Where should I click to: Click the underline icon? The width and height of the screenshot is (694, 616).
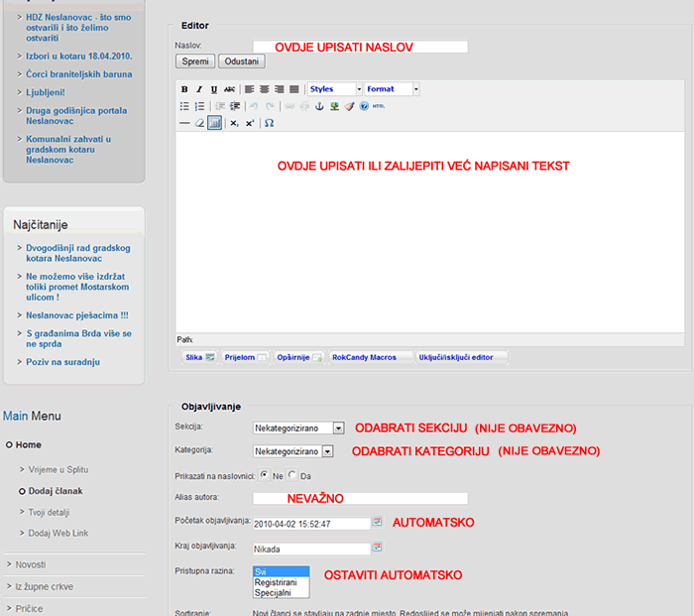click(x=214, y=89)
